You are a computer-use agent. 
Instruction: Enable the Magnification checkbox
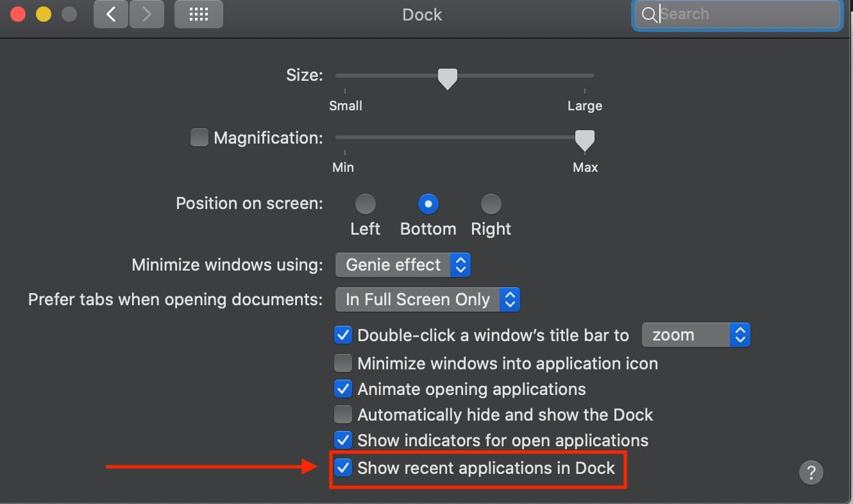pos(199,137)
